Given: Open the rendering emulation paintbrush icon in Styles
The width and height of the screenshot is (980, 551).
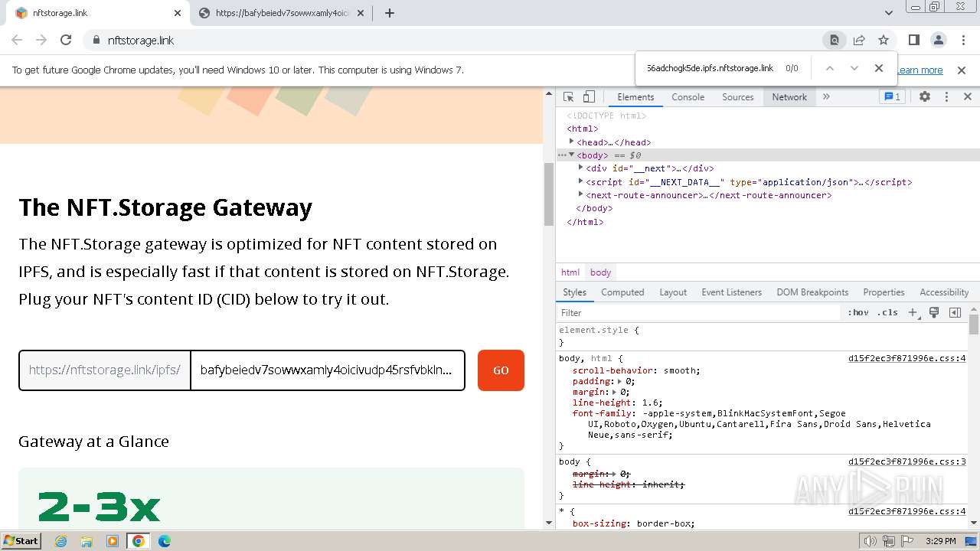Looking at the screenshot, I should (934, 312).
